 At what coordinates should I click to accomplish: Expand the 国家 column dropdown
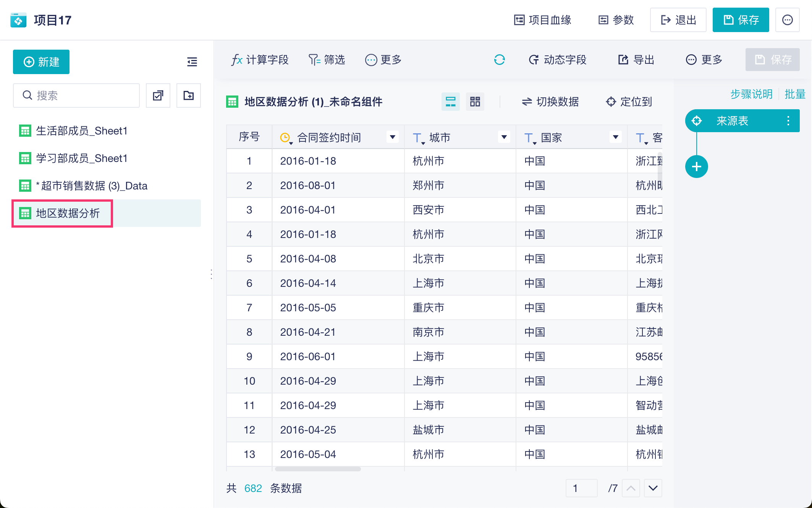point(615,137)
